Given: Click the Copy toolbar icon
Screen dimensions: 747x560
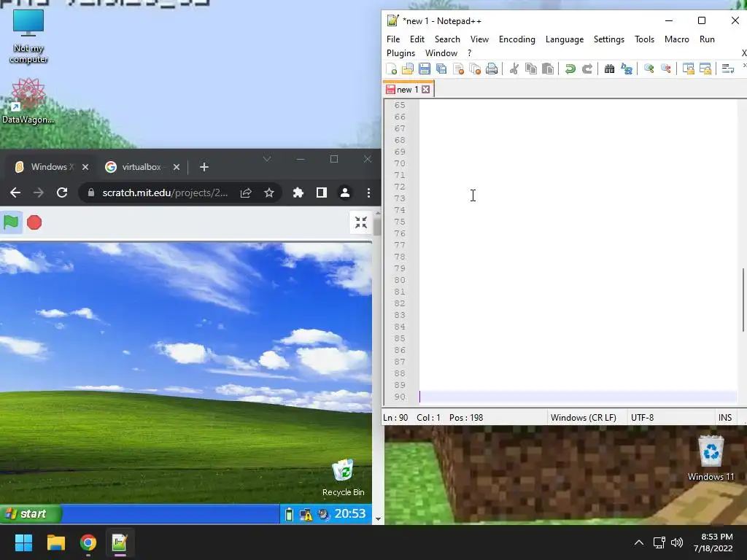Looking at the screenshot, I should point(531,69).
